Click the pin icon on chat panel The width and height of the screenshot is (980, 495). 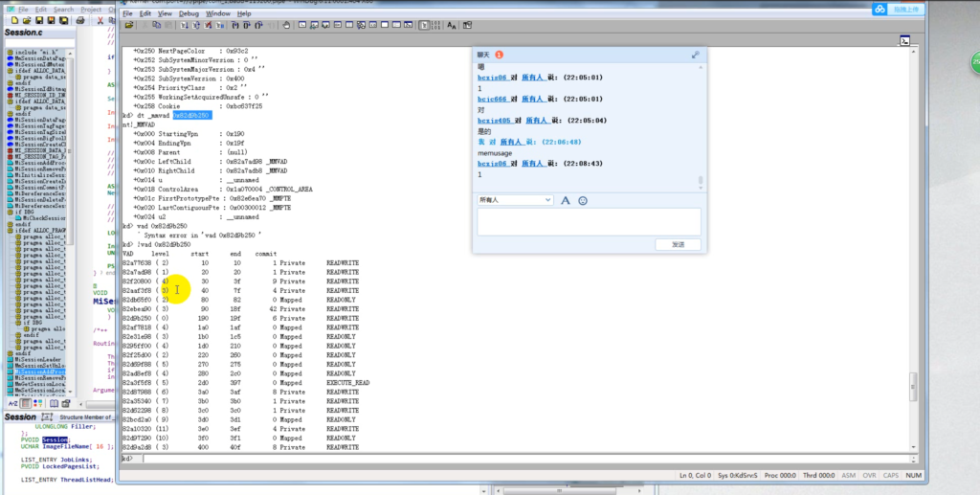[695, 55]
